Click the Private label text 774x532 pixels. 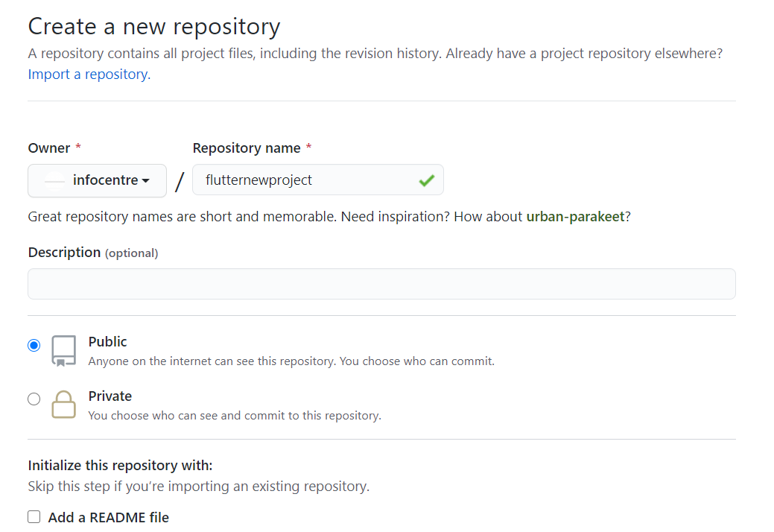click(x=110, y=396)
